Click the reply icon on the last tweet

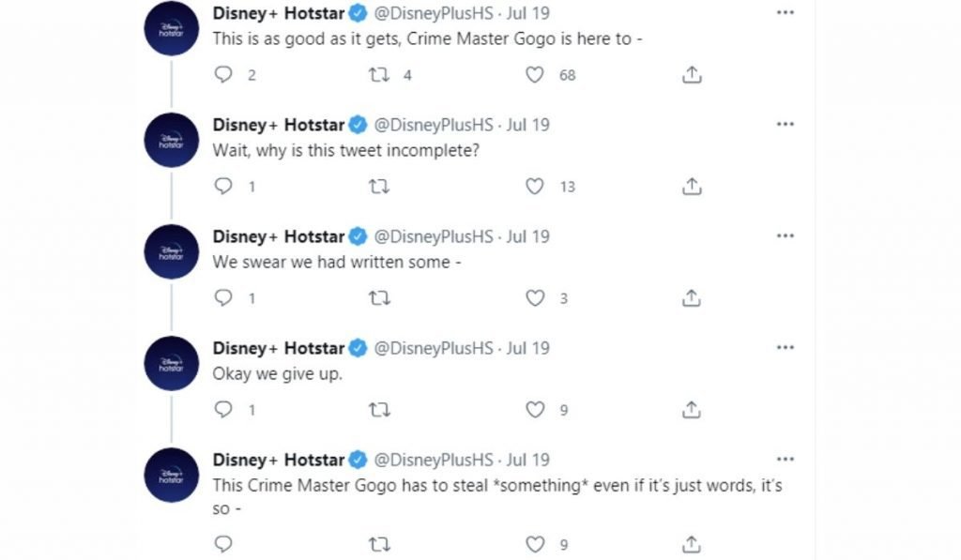(222, 544)
